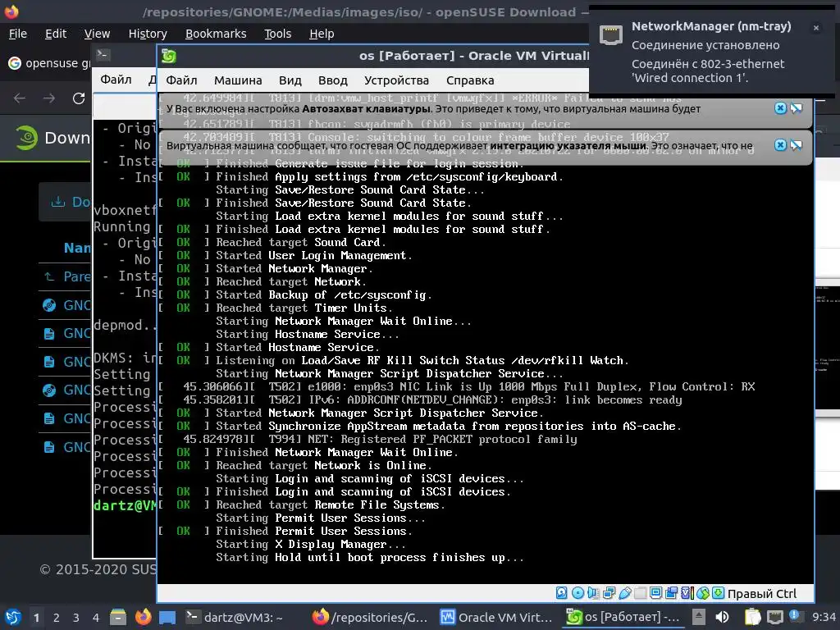The height and width of the screenshot is (630, 840).
Task: Select the opensuse Google tab in Firefox
Action: pos(48,63)
